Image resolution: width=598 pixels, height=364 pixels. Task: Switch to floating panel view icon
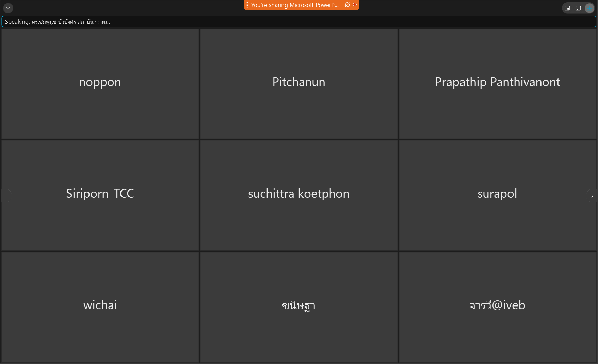567,8
